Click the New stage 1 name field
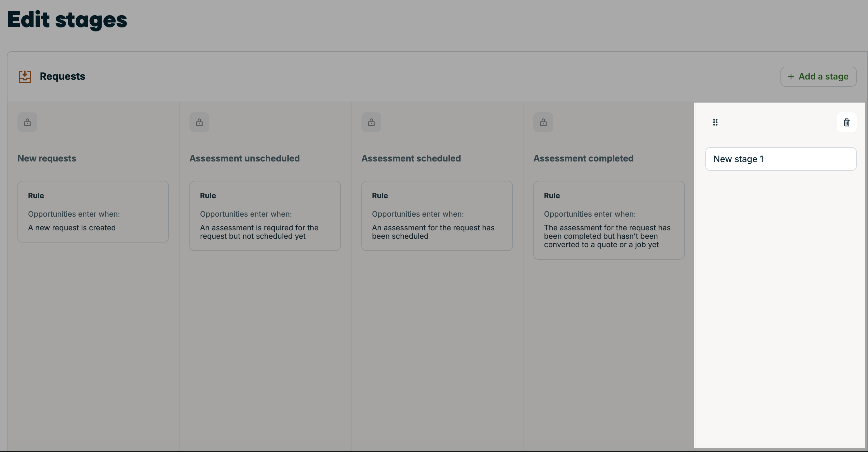This screenshot has width=868, height=452. (780, 159)
